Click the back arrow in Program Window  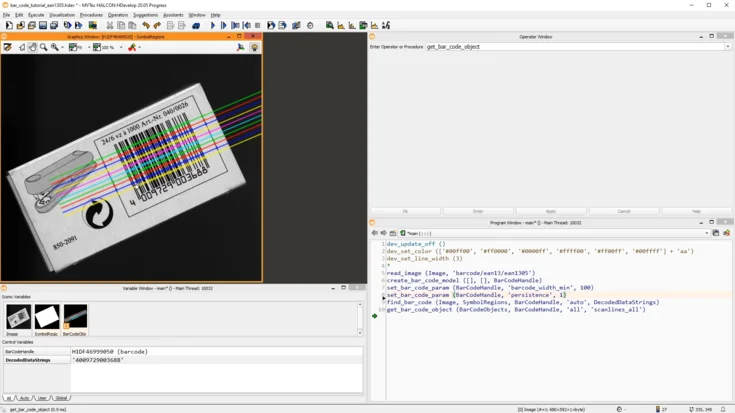pyautogui.click(x=375, y=233)
